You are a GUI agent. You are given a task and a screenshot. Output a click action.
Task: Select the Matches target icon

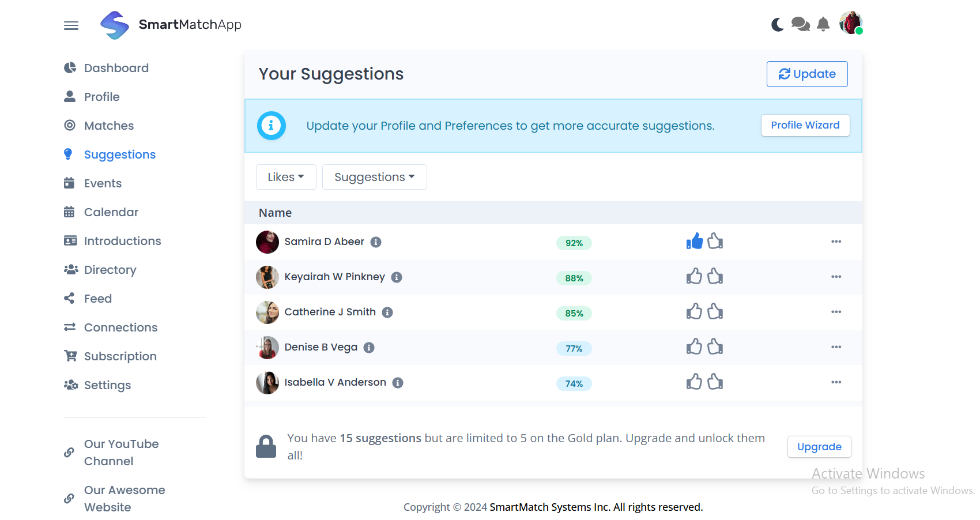point(69,125)
